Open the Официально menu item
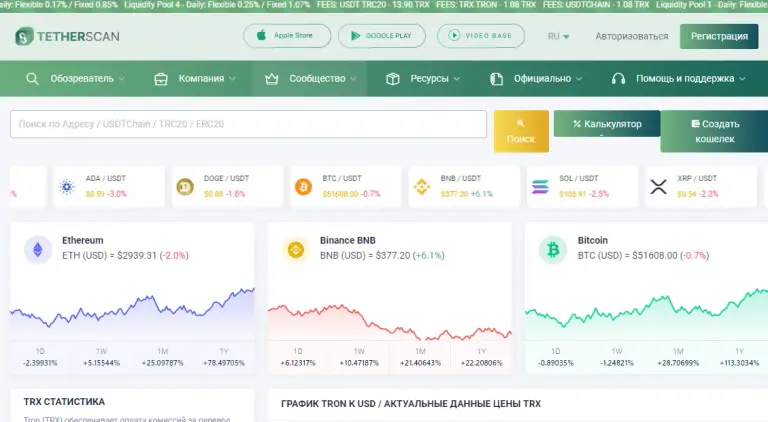Screen dimensions: 768x422 pyautogui.click(x=542, y=79)
